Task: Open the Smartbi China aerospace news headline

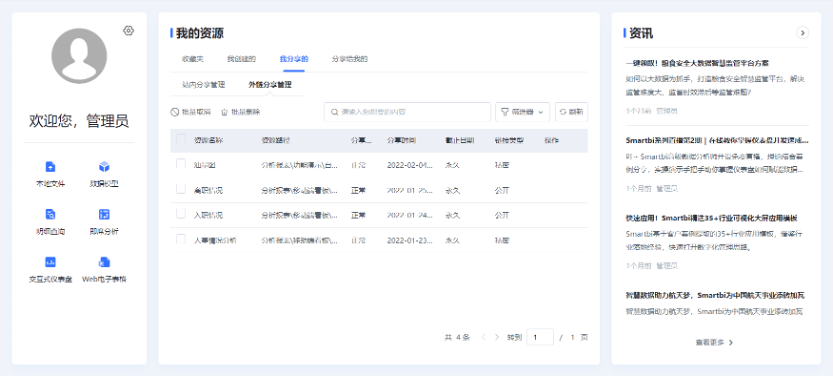Action: click(x=715, y=295)
